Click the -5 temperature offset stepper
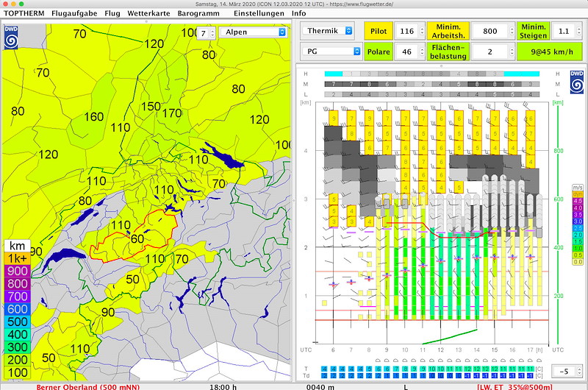Screen dimensions: 588x390 580,371
